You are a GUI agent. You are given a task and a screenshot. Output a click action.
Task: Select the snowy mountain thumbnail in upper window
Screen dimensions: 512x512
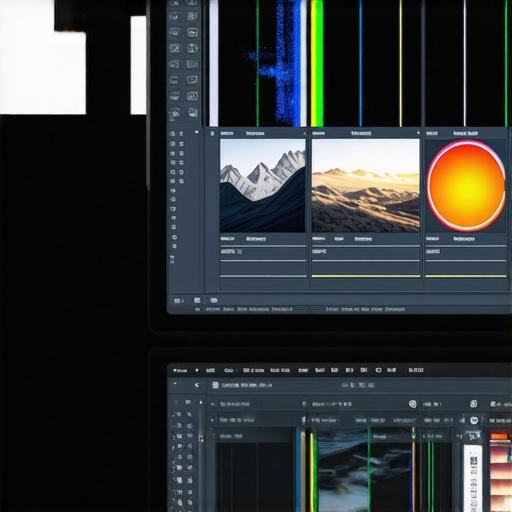tap(262, 186)
